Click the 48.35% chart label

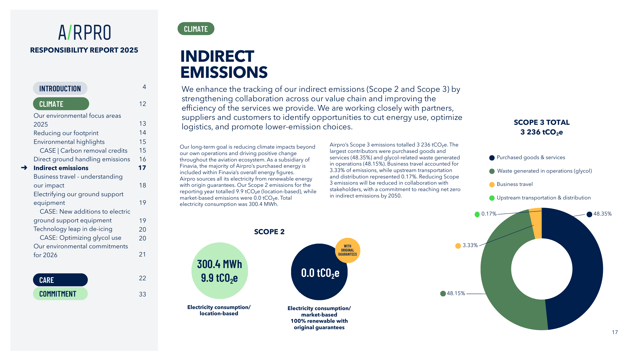603,214
